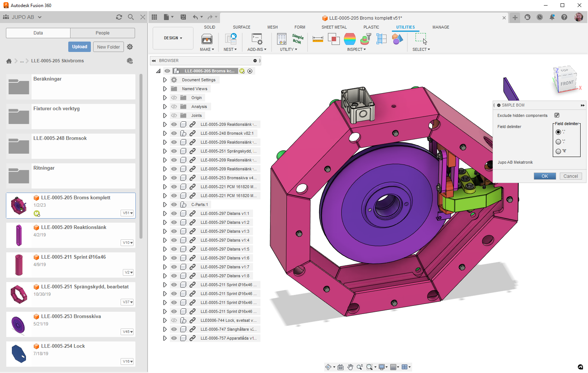The width and height of the screenshot is (588, 373).
Task: Uncheck Exclude hidden components checkbox
Action: [x=556, y=115]
